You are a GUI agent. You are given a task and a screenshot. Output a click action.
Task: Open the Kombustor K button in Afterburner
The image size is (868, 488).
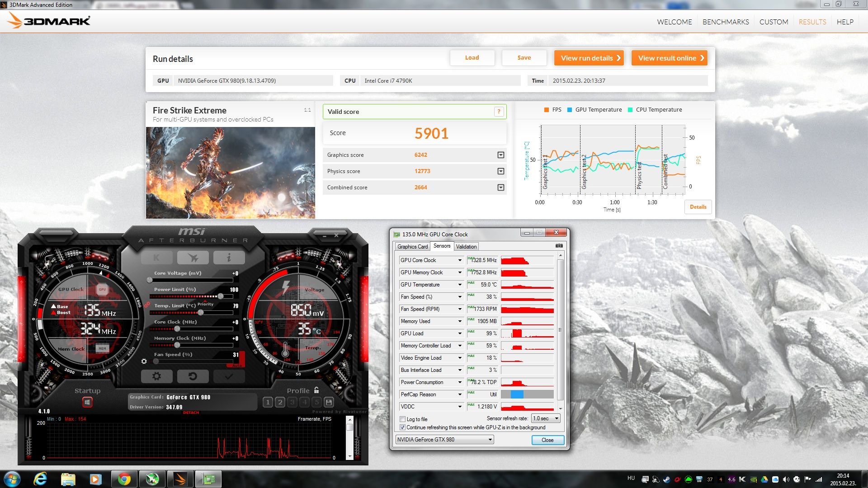point(156,258)
